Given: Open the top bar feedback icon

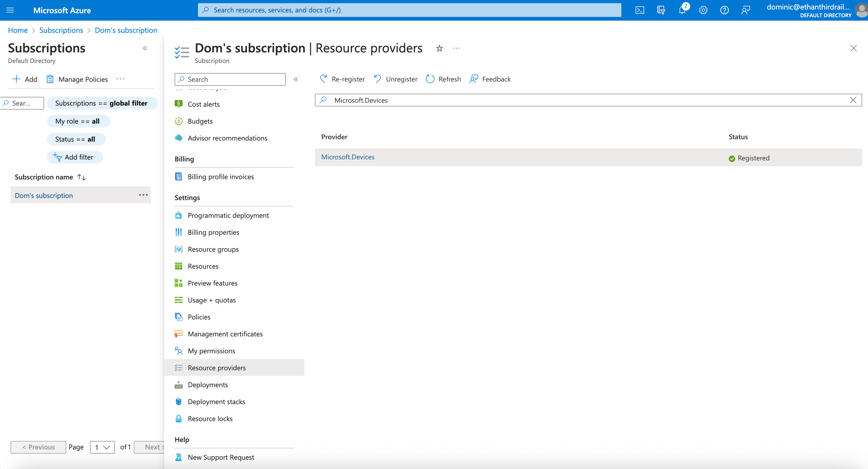Looking at the screenshot, I should coord(746,10).
